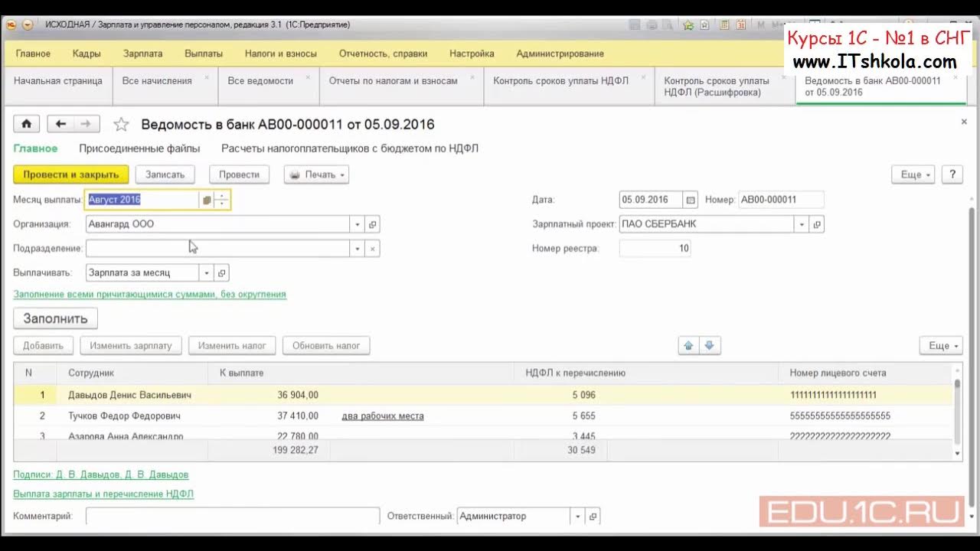Go back with the left arrow

(60, 124)
